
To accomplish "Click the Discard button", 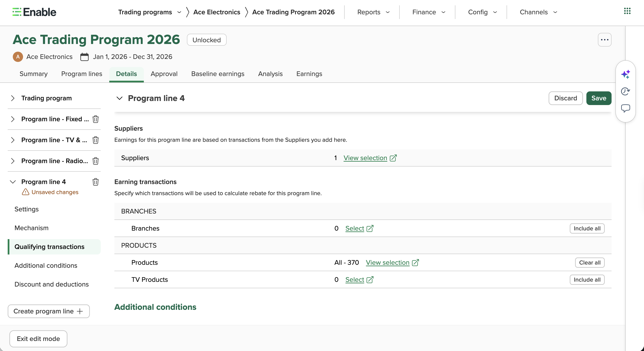I will [x=565, y=98].
